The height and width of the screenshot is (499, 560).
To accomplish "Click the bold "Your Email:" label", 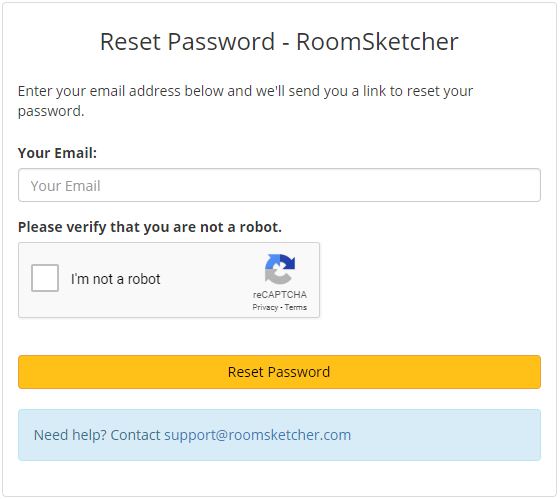I will click(x=57, y=153).
